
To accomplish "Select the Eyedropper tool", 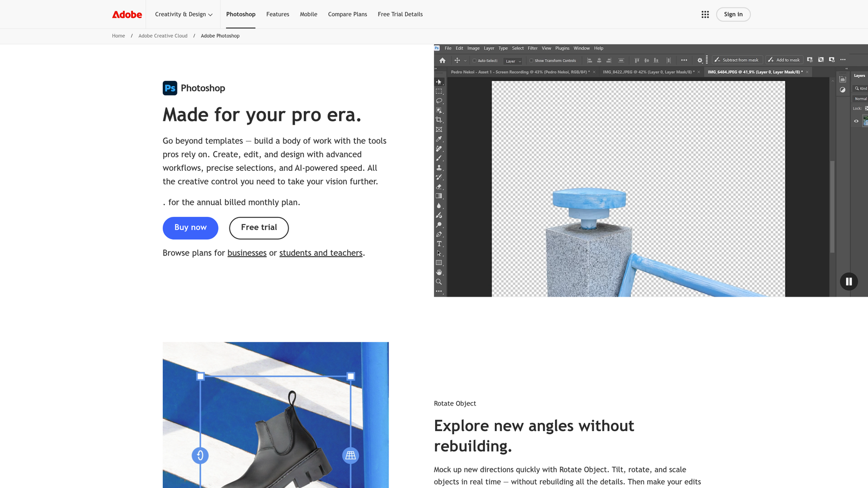I will point(439,139).
